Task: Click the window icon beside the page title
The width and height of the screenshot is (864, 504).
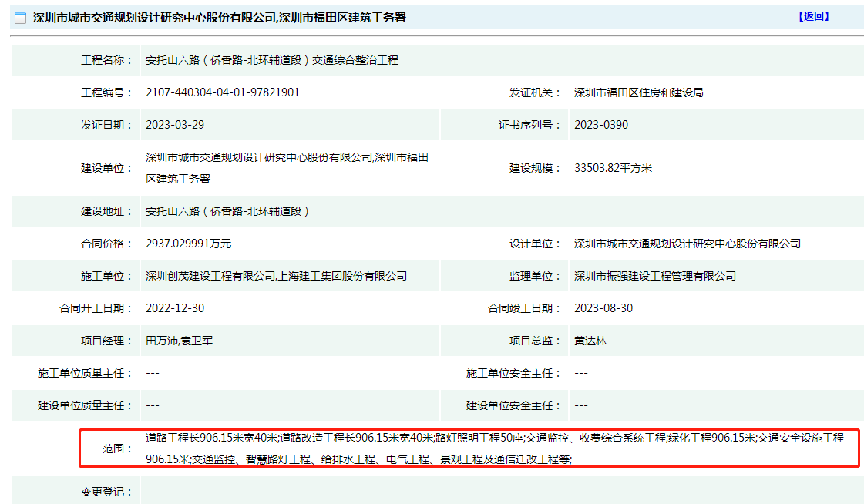Action: pos(21,18)
